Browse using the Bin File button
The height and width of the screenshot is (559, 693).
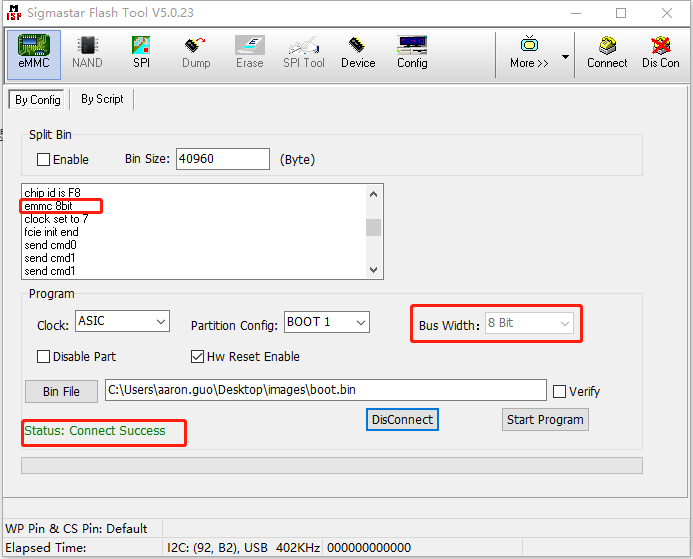61,392
